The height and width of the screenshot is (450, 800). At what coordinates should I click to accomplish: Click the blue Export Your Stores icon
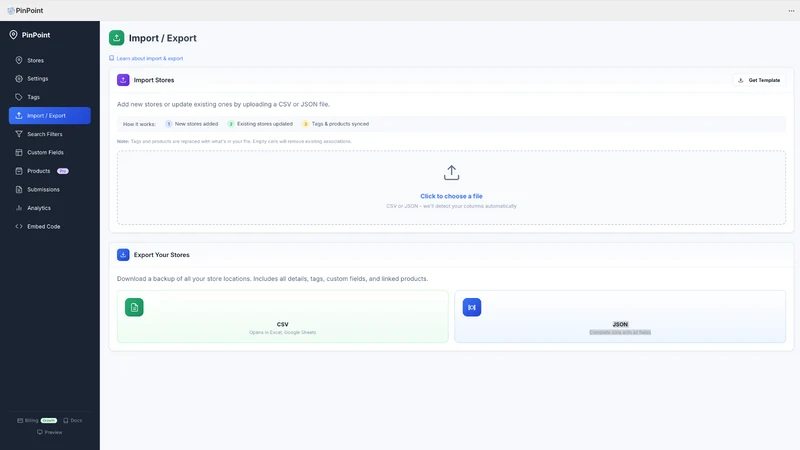[123, 255]
